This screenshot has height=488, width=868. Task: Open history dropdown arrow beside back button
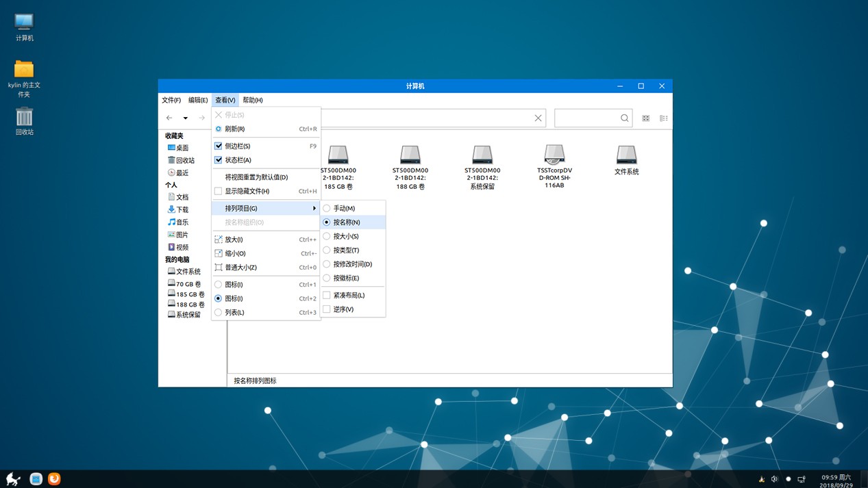185,118
